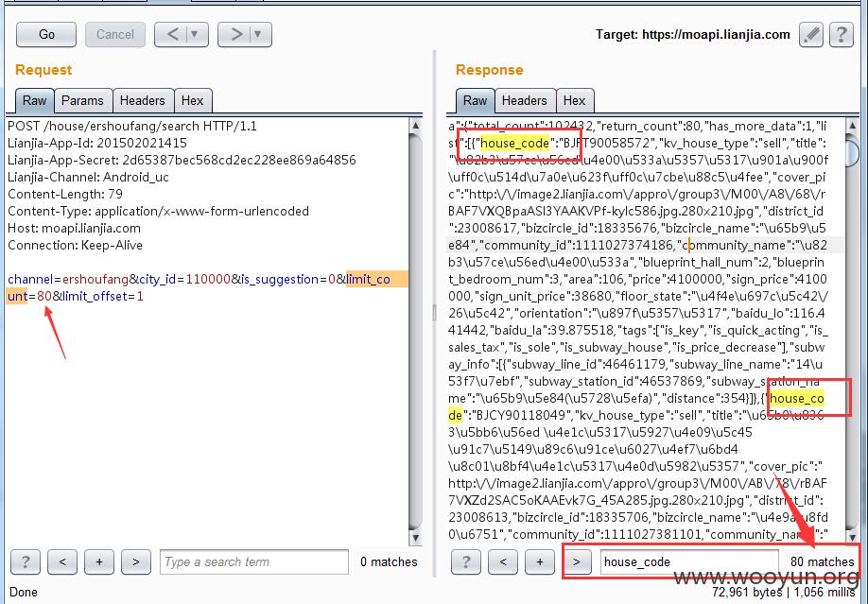Click the Go button
This screenshot has height=604, width=868.
[x=46, y=34]
